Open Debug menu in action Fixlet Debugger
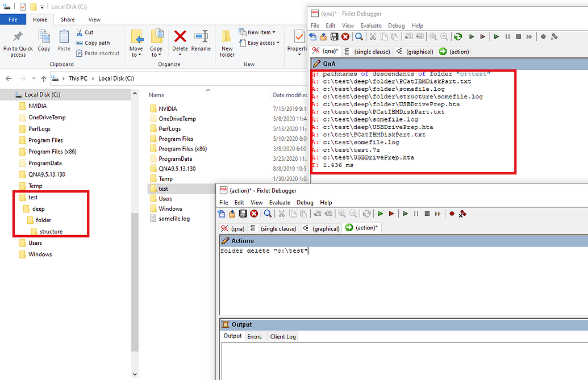Viewport: 588px width, 380px height. 305,202
